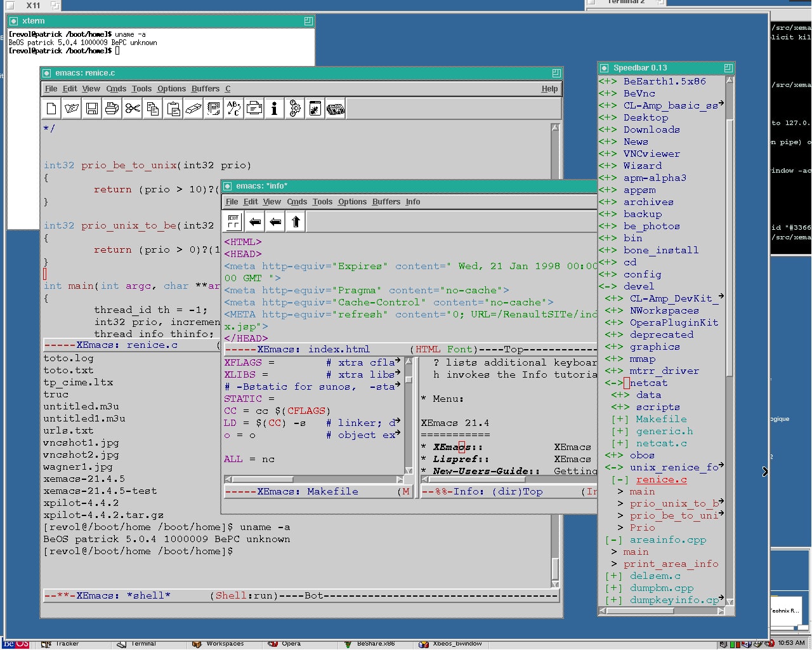Switch to Xbeos_bwindow in the deskbar
The height and width of the screenshot is (650, 812).
click(451, 644)
